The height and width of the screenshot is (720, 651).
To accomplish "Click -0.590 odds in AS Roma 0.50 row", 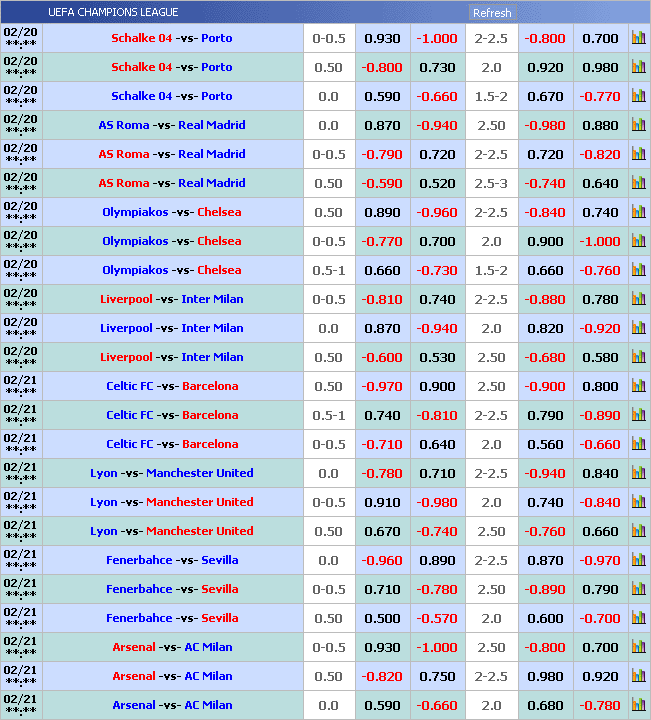I will pos(381,184).
